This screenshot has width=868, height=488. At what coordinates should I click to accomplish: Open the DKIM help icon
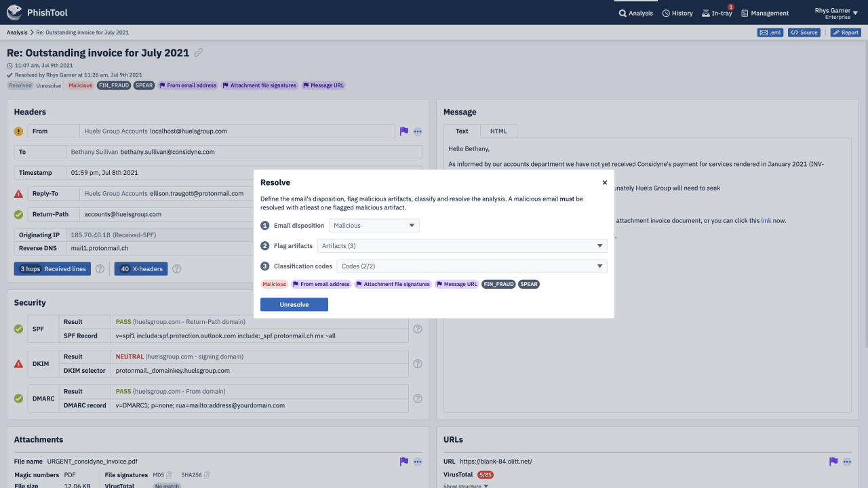tap(418, 364)
